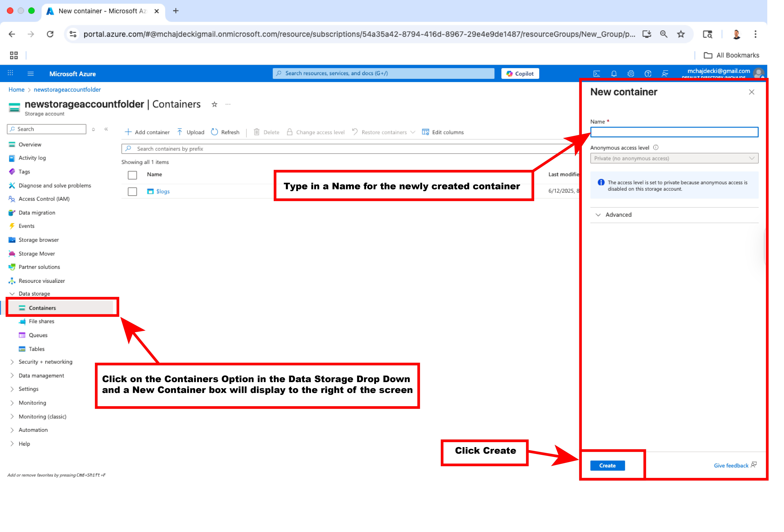Viewport: 784px width, 532px height.
Task: Collapse the Data storage section
Action: 12,294
